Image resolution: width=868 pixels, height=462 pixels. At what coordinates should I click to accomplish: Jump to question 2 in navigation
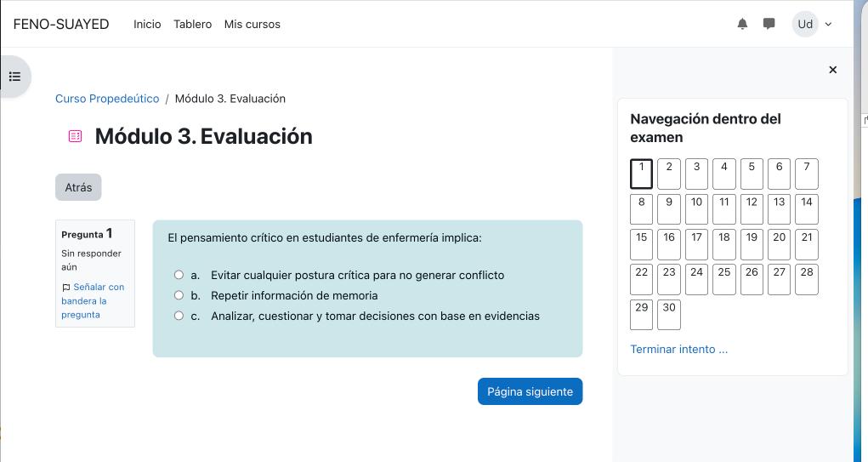tap(669, 174)
